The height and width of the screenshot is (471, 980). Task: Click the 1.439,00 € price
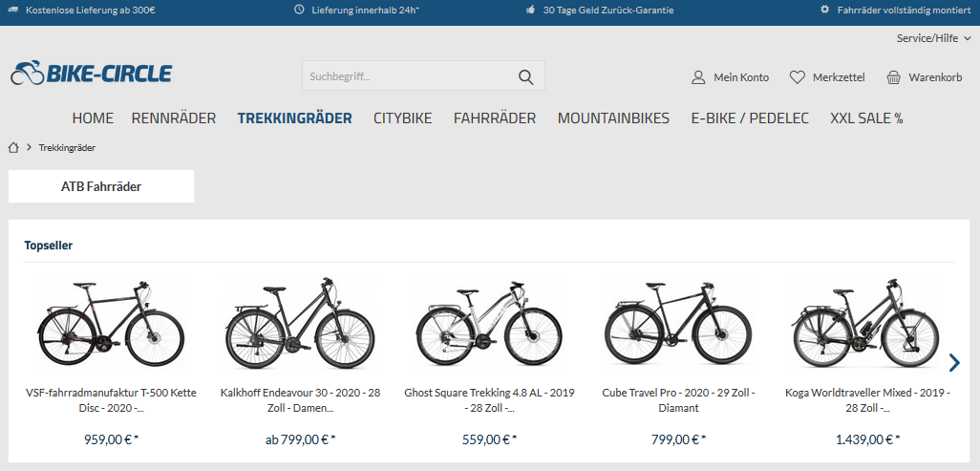tap(868, 439)
